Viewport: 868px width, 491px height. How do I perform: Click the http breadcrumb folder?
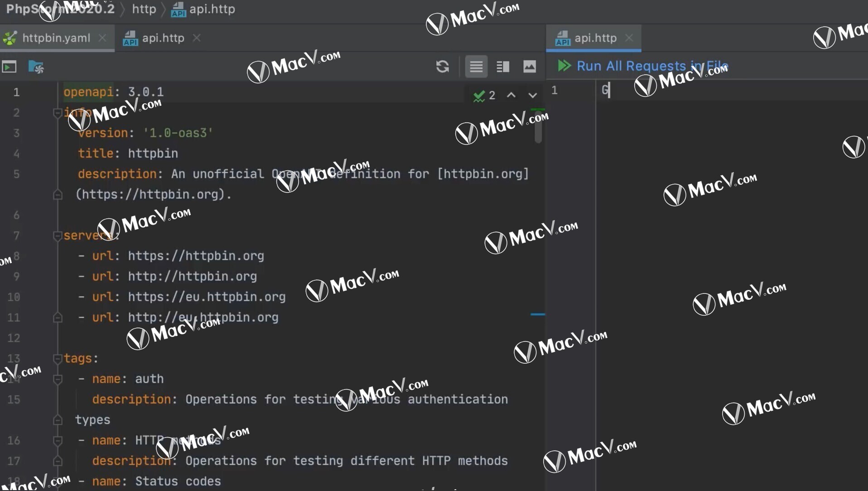tap(144, 9)
